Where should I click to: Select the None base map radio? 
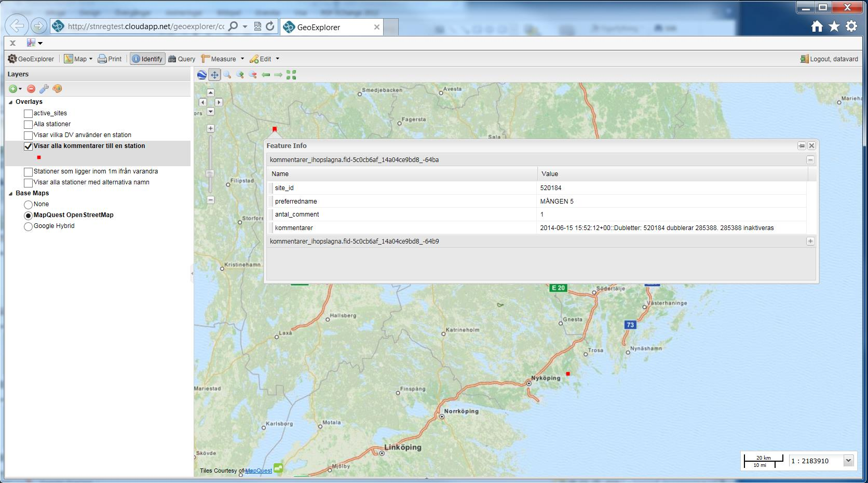(x=28, y=205)
